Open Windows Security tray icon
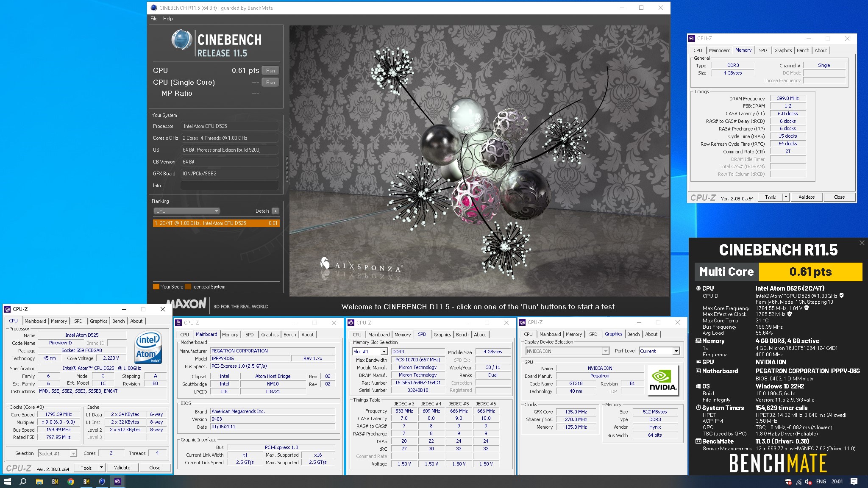Screen dimensions: 868x488 tap(788, 482)
